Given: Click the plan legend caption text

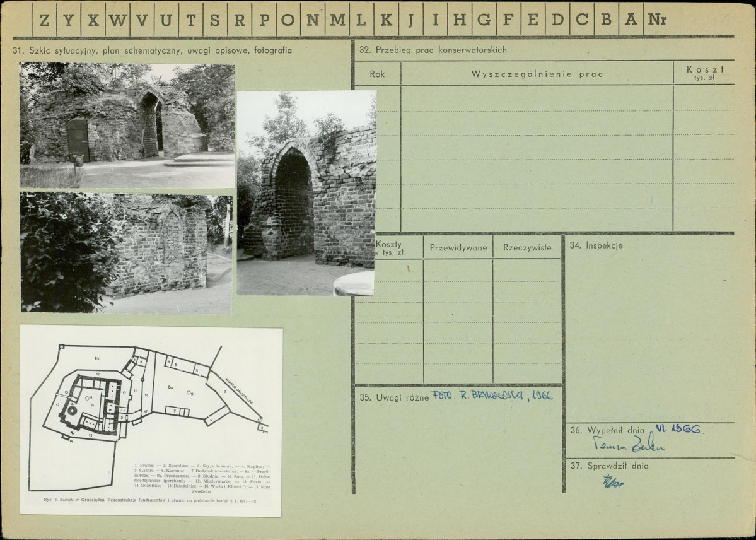Looking at the screenshot, I should click(202, 478).
